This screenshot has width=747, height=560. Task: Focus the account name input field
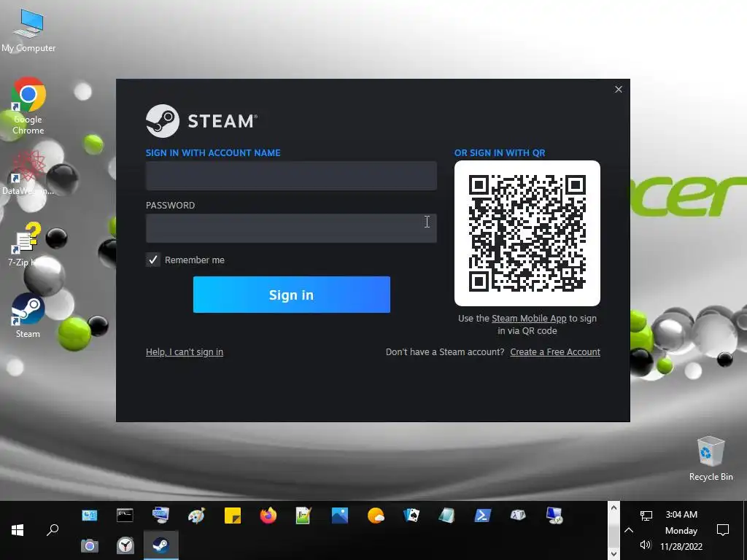point(291,176)
